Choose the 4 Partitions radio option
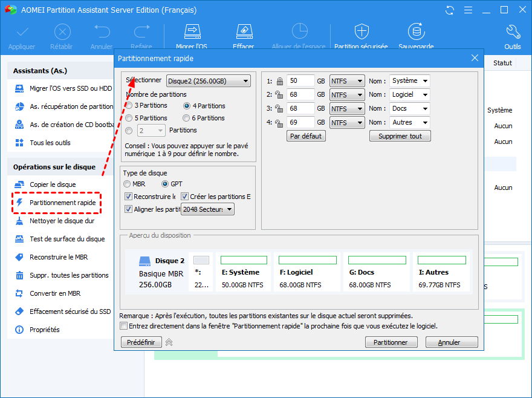This screenshot has width=532, height=398. 187,106
